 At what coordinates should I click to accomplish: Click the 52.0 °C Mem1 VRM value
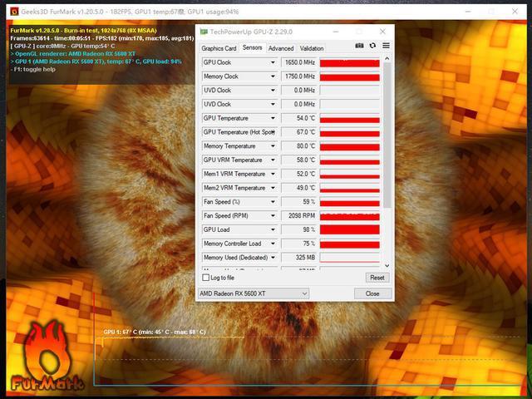pos(299,174)
